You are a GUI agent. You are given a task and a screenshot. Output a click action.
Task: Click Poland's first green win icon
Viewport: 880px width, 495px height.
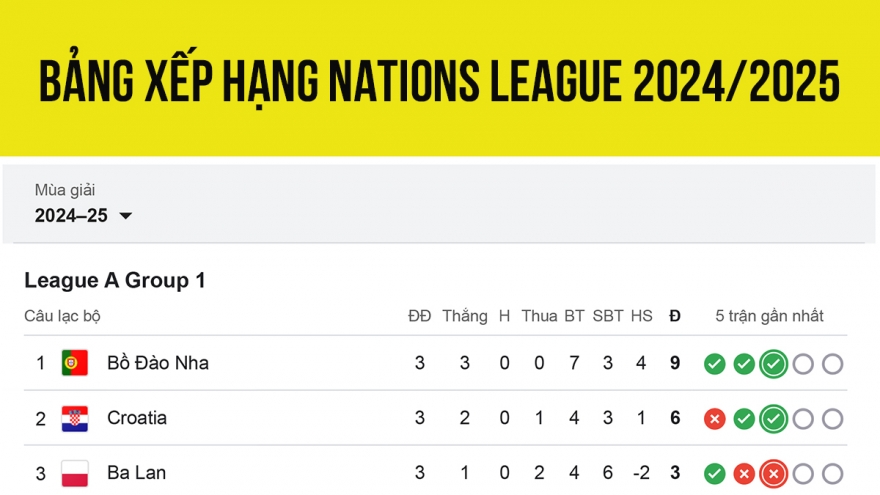[714, 474]
